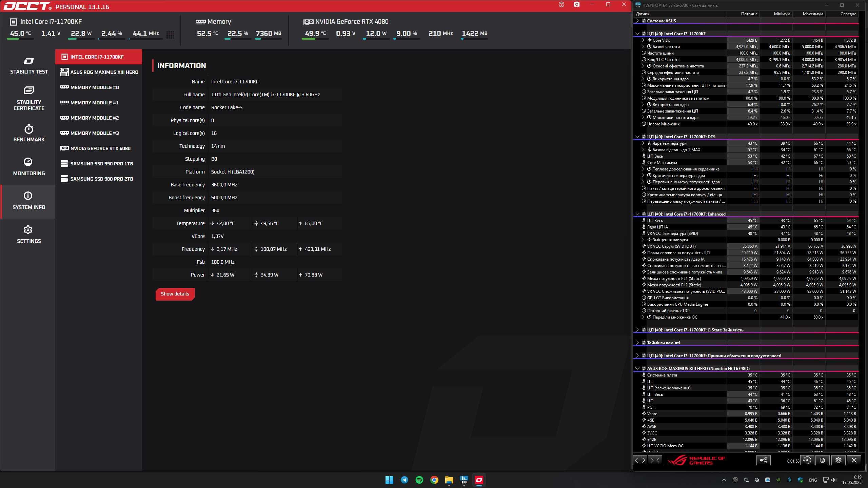This screenshot has height=488, width=868.
Task: Select Memory Module #2
Action: tap(99, 118)
